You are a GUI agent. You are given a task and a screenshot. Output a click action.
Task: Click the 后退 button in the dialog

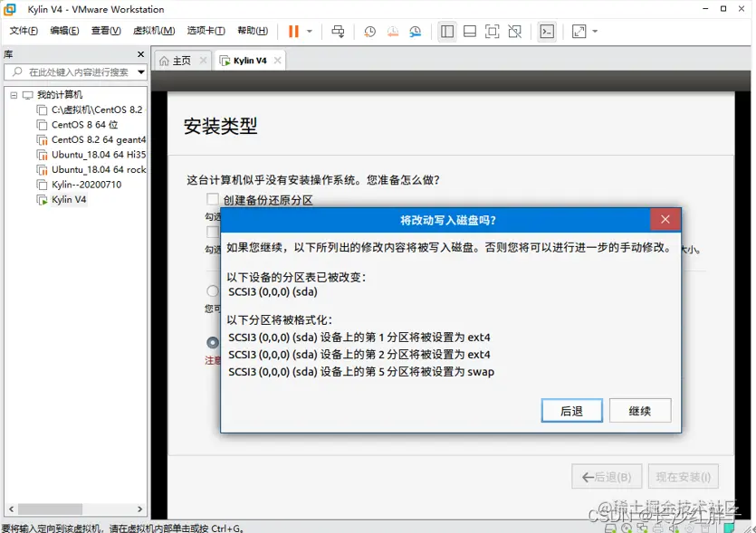[x=571, y=410]
